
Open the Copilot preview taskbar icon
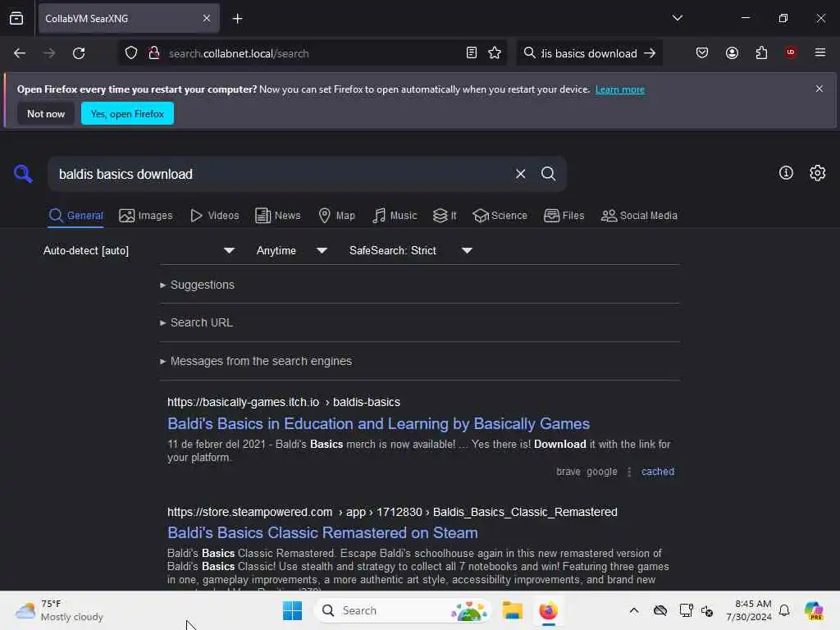click(814, 610)
